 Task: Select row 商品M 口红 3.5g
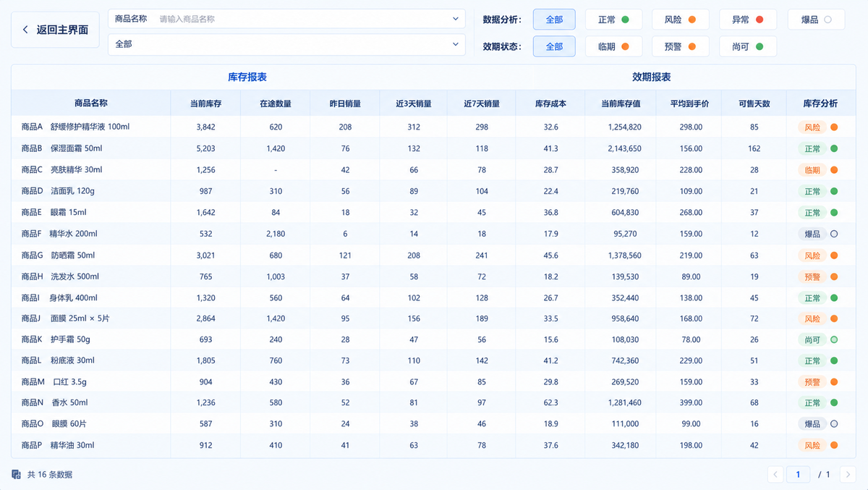click(x=433, y=382)
